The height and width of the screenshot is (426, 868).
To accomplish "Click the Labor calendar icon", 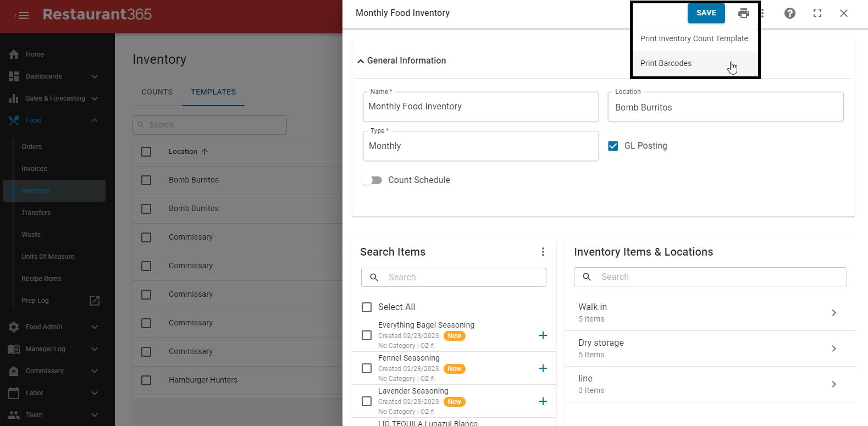I will [x=14, y=393].
